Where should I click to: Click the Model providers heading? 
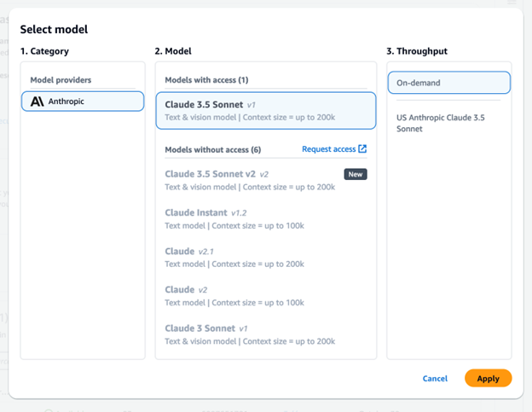coord(61,79)
